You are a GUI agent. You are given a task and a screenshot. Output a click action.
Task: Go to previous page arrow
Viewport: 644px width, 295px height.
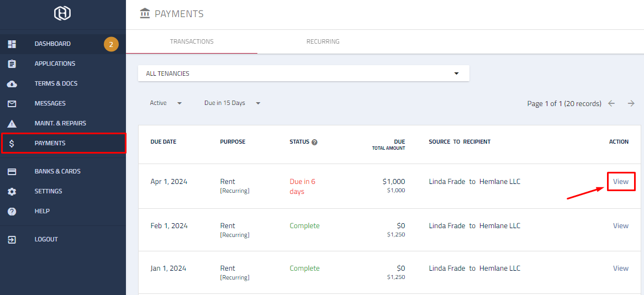[611, 103]
